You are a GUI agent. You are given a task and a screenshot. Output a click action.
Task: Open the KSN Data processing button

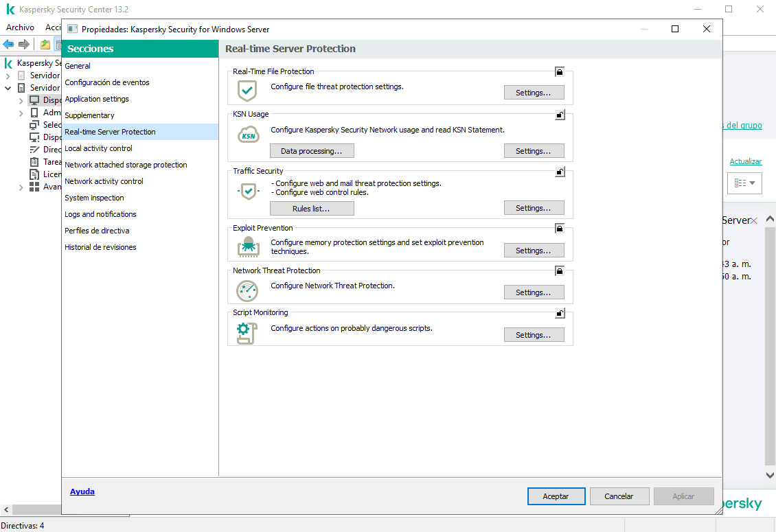click(x=312, y=151)
